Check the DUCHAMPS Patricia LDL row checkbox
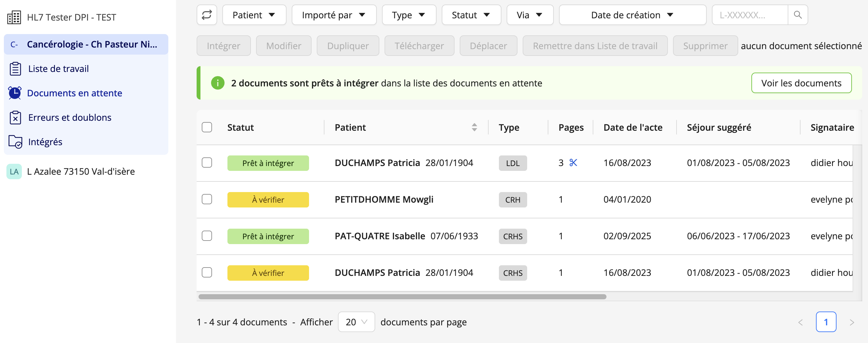This screenshot has width=868, height=343. [207, 163]
